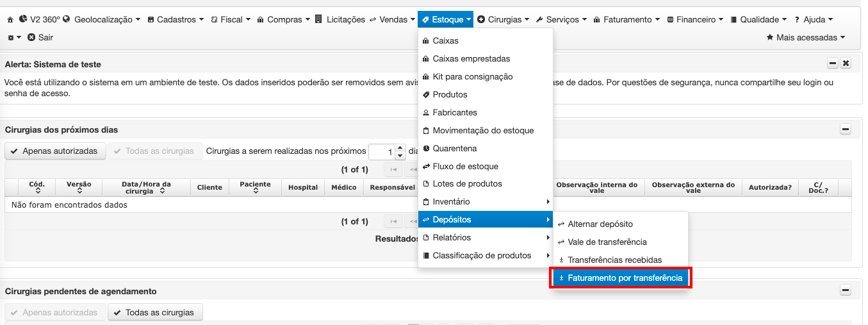Close the Alerta: Sistema de teste panel
Image resolution: width=868 pixels, height=325 pixels.
846,63
